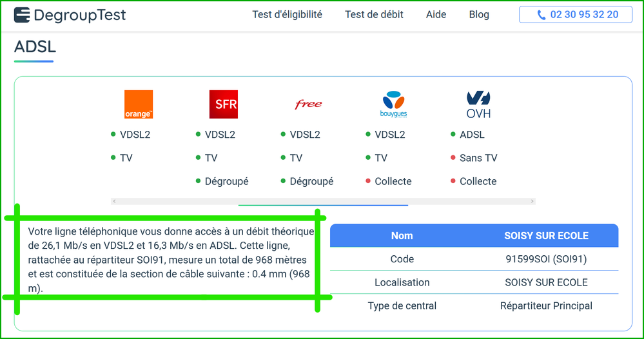Click the operator list horizontal scrollbar
The image size is (644, 339).
pyautogui.click(x=323, y=202)
